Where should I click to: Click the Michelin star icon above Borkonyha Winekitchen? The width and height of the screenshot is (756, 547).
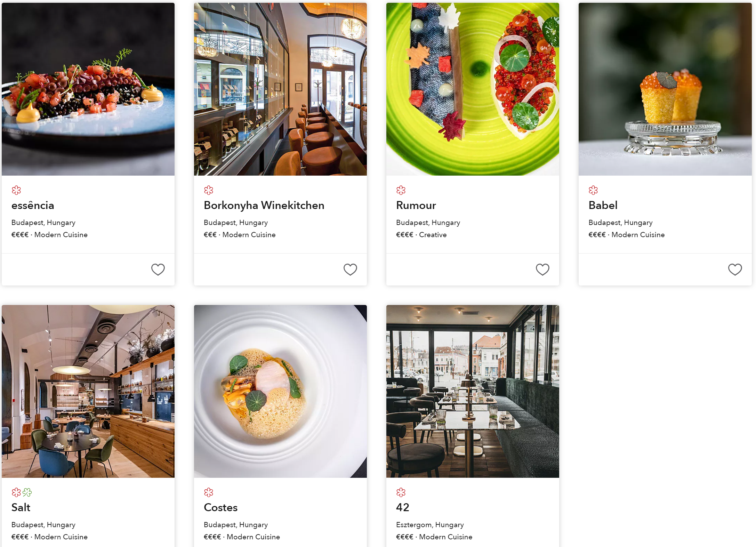209,190
